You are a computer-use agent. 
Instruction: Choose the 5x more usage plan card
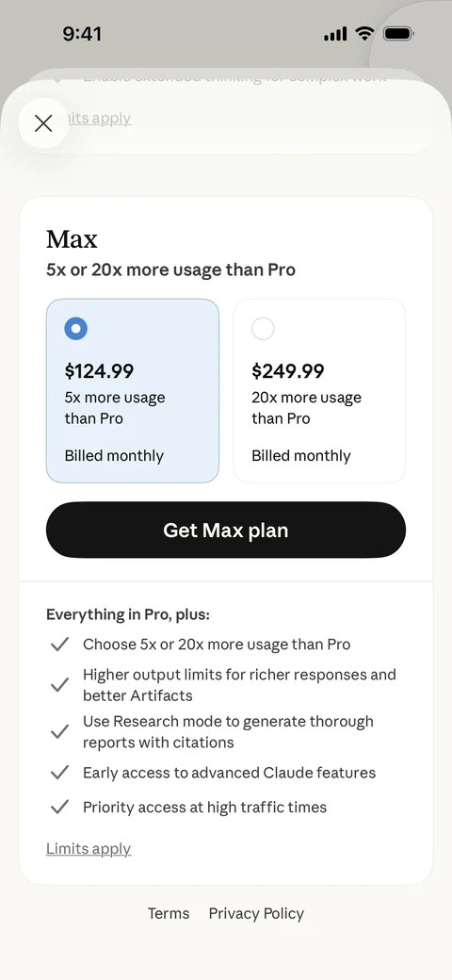(133, 391)
